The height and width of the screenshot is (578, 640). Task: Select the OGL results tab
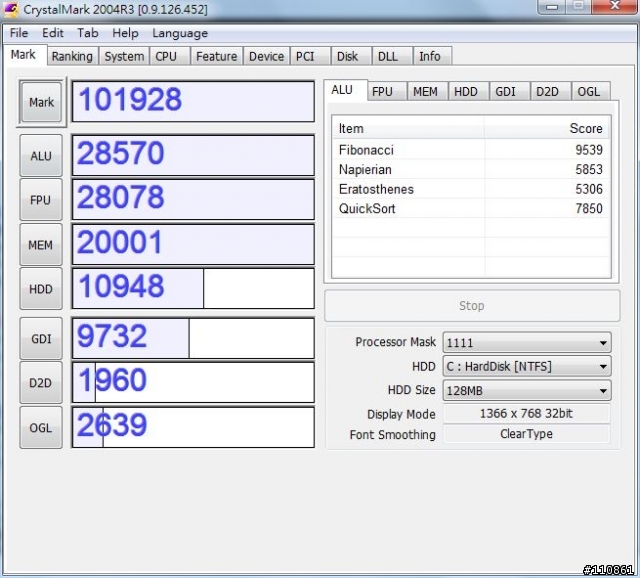(589, 91)
